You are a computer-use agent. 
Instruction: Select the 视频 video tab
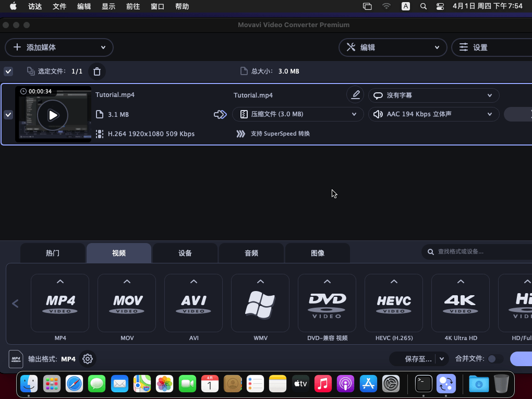pyautogui.click(x=119, y=253)
